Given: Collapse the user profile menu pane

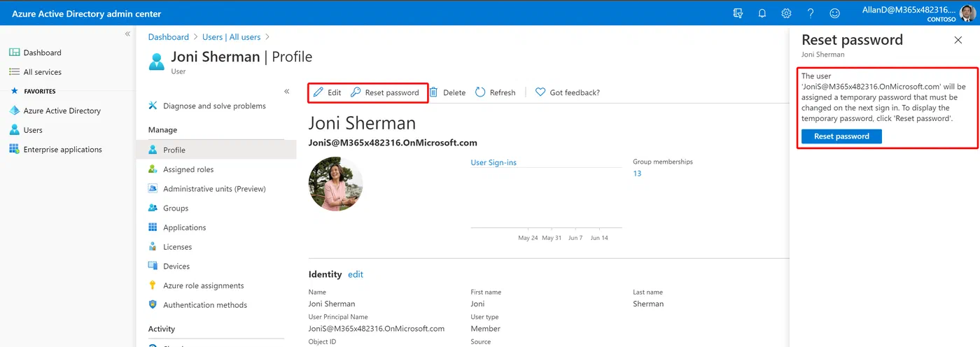Looking at the screenshot, I should point(286,92).
